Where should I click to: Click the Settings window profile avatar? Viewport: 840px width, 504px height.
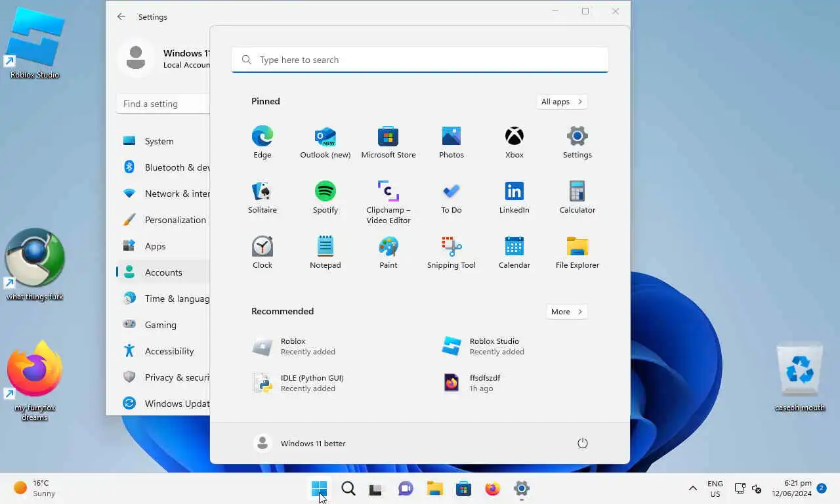click(136, 58)
